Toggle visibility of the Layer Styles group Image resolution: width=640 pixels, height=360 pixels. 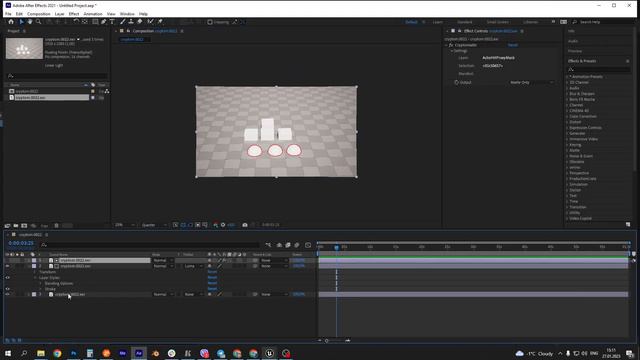7,278
